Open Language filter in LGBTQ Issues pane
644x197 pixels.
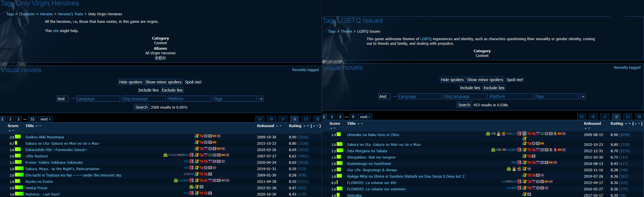pos(420,96)
